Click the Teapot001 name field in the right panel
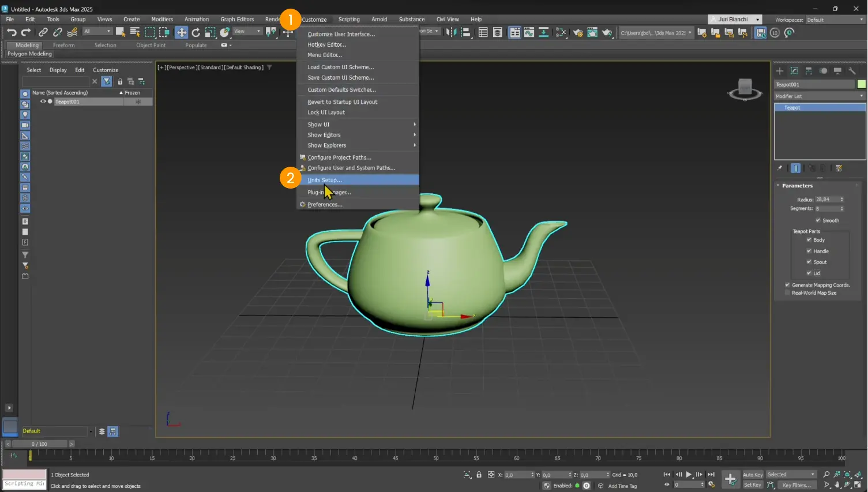Screen dimensions: 868x492 point(813,84)
